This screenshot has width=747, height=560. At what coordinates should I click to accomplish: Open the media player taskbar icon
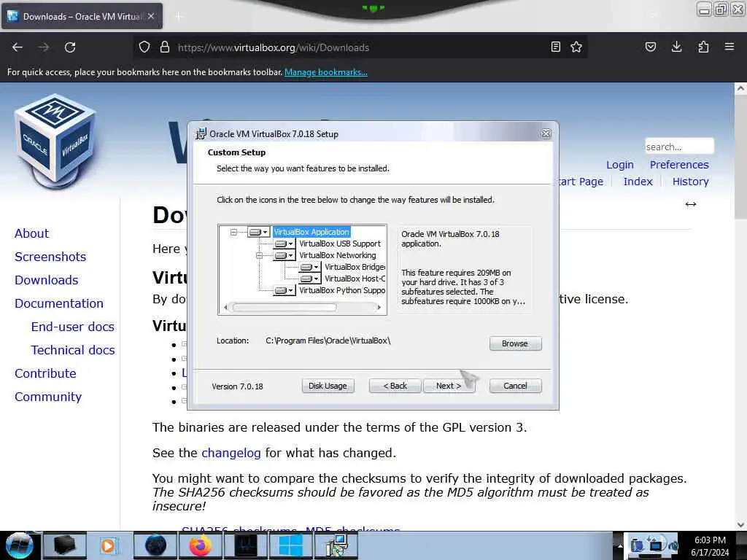108,545
